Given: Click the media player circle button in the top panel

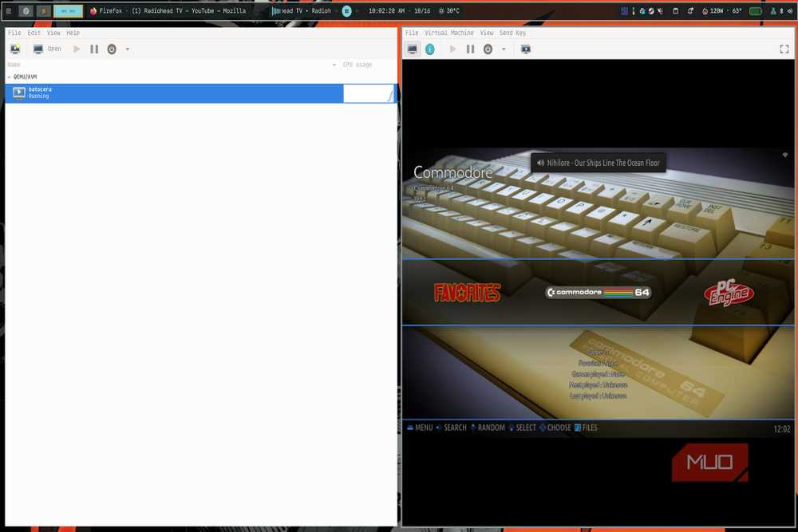Looking at the screenshot, I should pos(346,10).
